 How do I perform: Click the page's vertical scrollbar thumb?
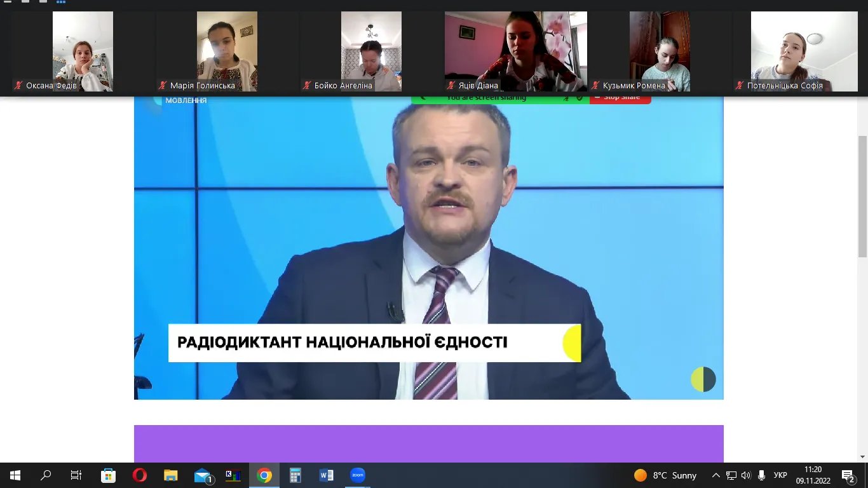point(862,197)
